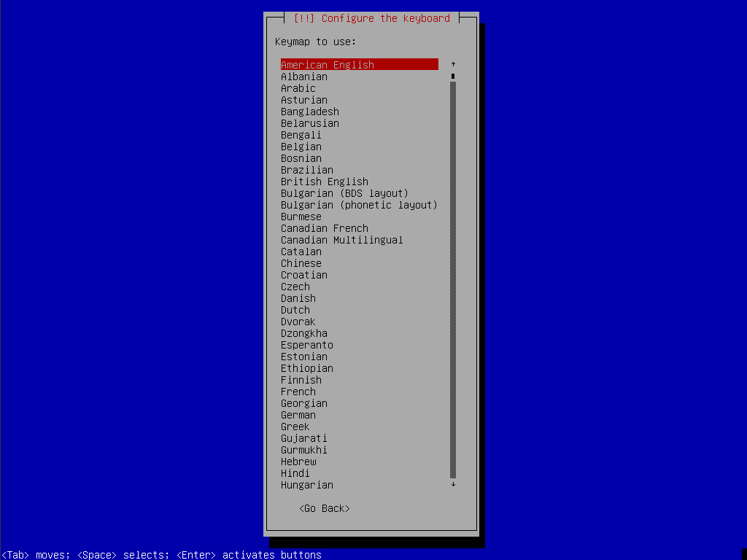Pick the Czech keymap entry
Viewport: 747px width, 560px height.
(x=295, y=286)
